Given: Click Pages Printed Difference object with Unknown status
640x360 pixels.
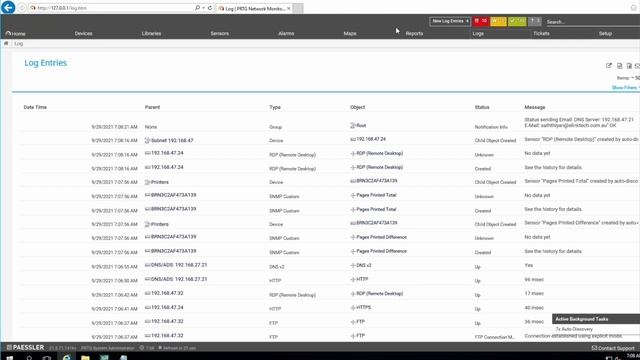Looking at the screenshot, I should (x=378, y=237).
